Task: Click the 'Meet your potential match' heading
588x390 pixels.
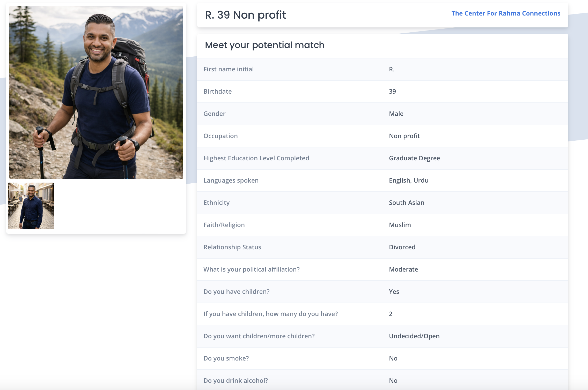Action: (264, 45)
